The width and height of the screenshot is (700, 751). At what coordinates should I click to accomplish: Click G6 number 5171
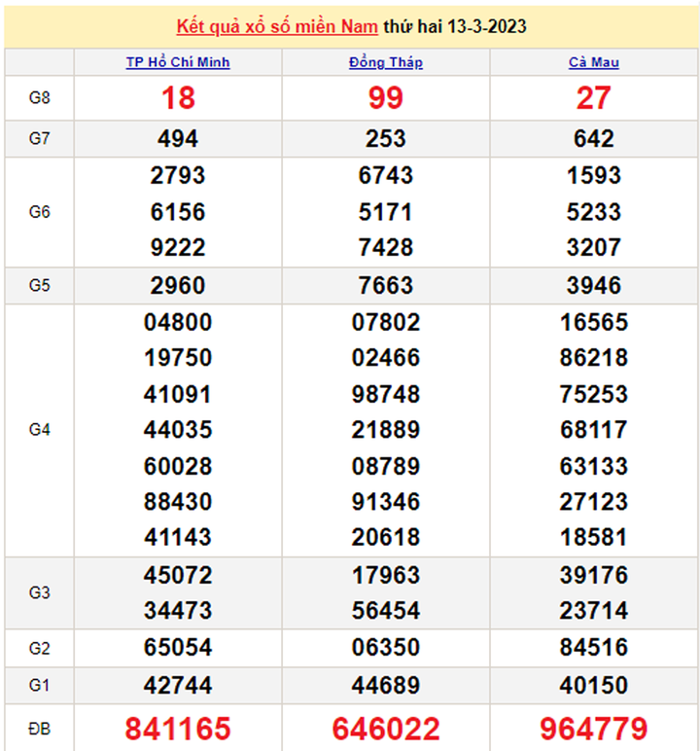[386, 212]
